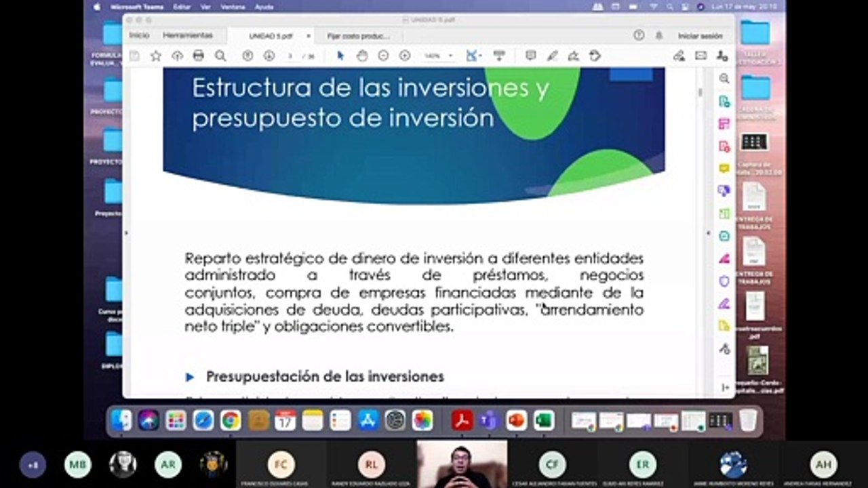Open the search magnifier in toolbar

pos(220,56)
